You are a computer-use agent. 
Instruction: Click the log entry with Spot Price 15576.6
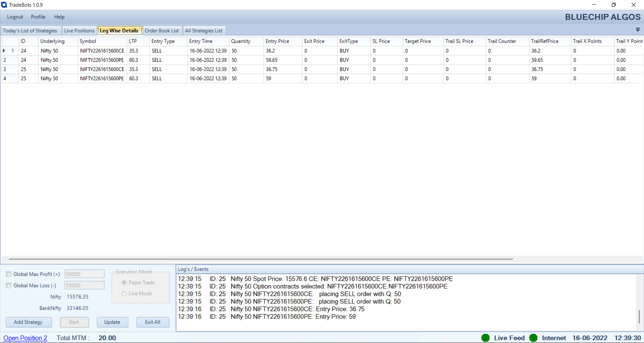pyautogui.click(x=315, y=279)
